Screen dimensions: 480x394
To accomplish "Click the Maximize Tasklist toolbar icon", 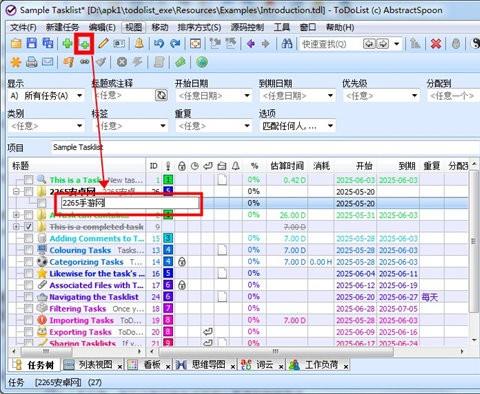I will point(195,44).
